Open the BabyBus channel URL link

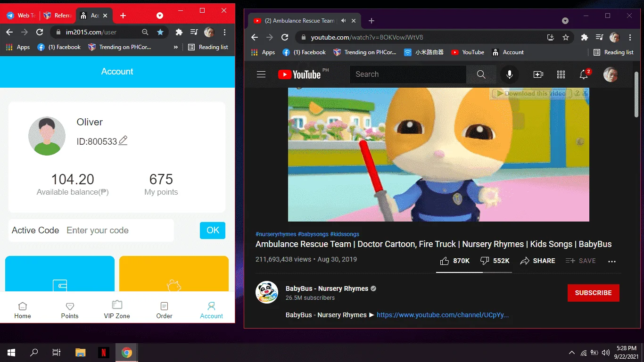pos(443,315)
